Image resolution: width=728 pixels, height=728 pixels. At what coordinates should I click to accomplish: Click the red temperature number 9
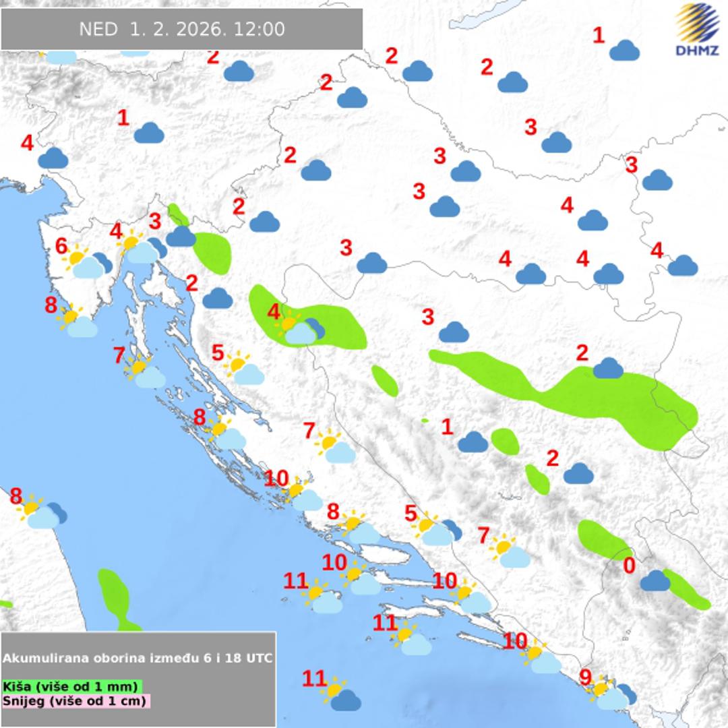point(586,677)
